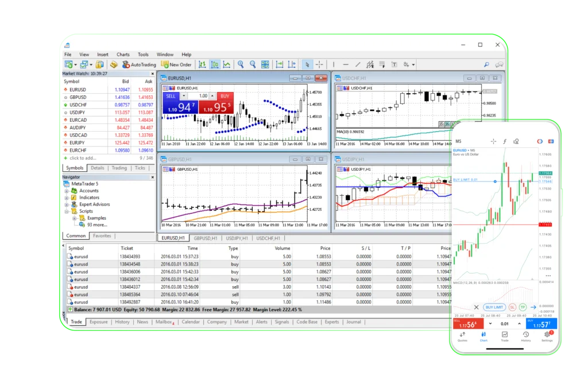This screenshot has width=588, height=377.
Task: Expand the Accounts node in Navigator
Action: tap(67, 191)
